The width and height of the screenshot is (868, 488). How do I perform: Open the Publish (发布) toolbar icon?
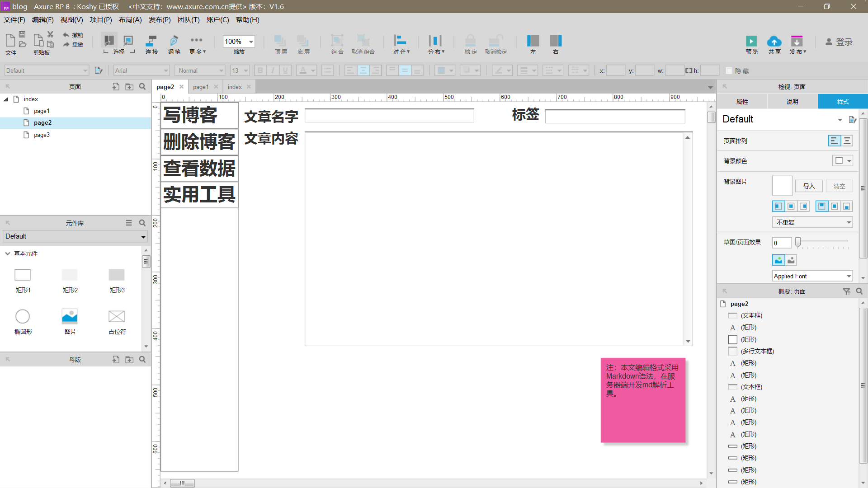click(x=797, y=42)
